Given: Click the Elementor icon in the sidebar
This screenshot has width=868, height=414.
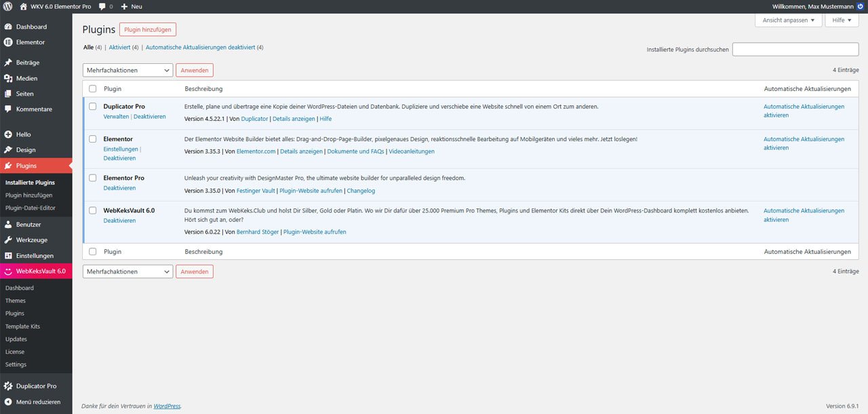Looking at the screenshot, I should (x=8, y=42).
